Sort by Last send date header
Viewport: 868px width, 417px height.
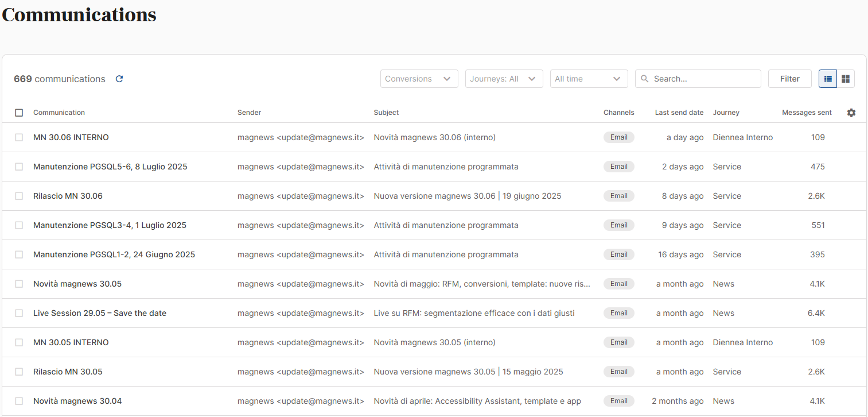point(679,113)
